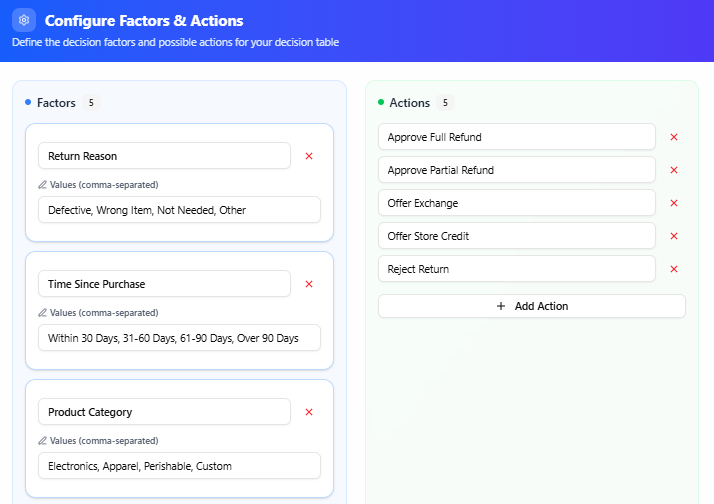This screenshot has width=714, height=504.
Task: Delete the Reject Return action
Action: click(x=674, y=269)
